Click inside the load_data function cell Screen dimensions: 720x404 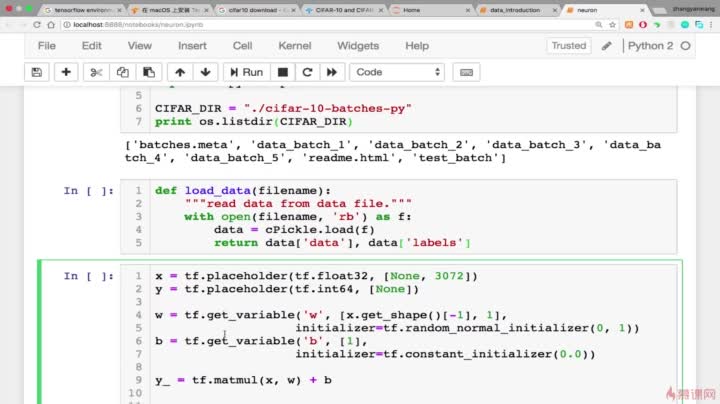[399, 217]
